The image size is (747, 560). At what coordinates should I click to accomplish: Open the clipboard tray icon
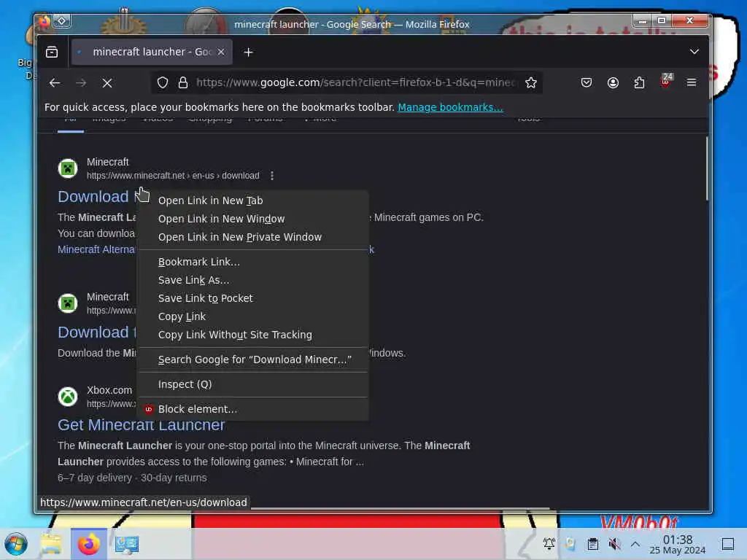[592, 544]
